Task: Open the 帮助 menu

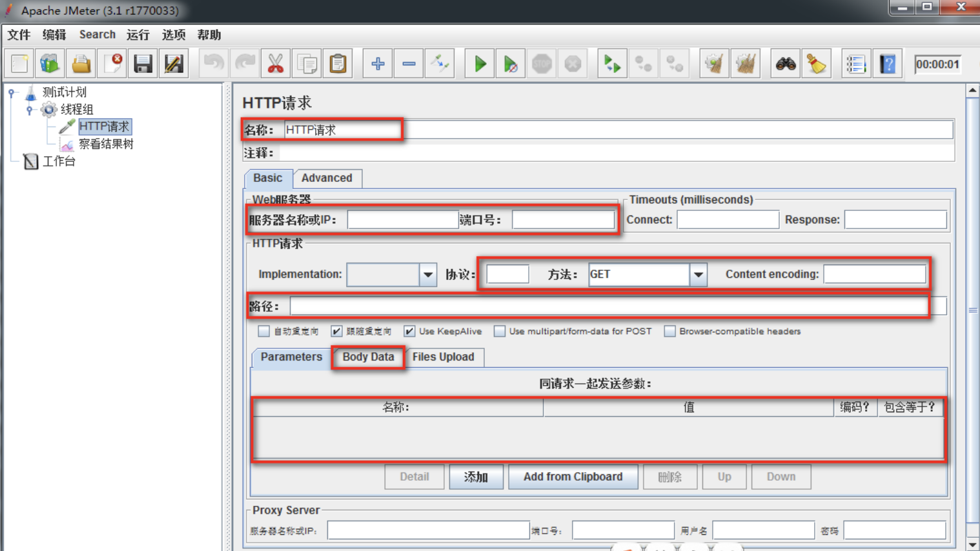Action: pos(209,35)
